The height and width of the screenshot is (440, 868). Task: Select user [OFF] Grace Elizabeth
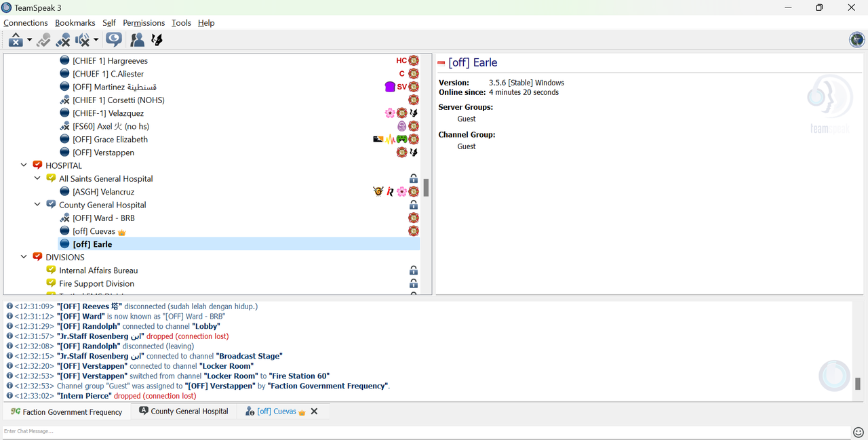pos(110,139)
